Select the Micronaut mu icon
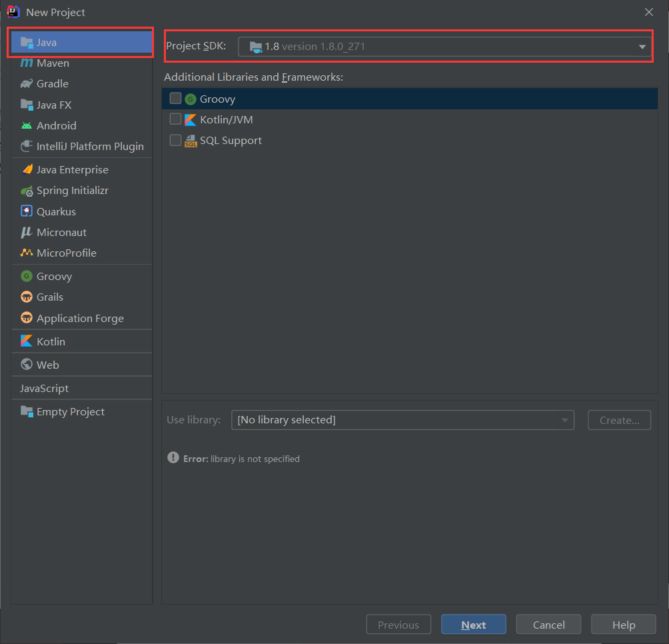 (x=27, y=233)
